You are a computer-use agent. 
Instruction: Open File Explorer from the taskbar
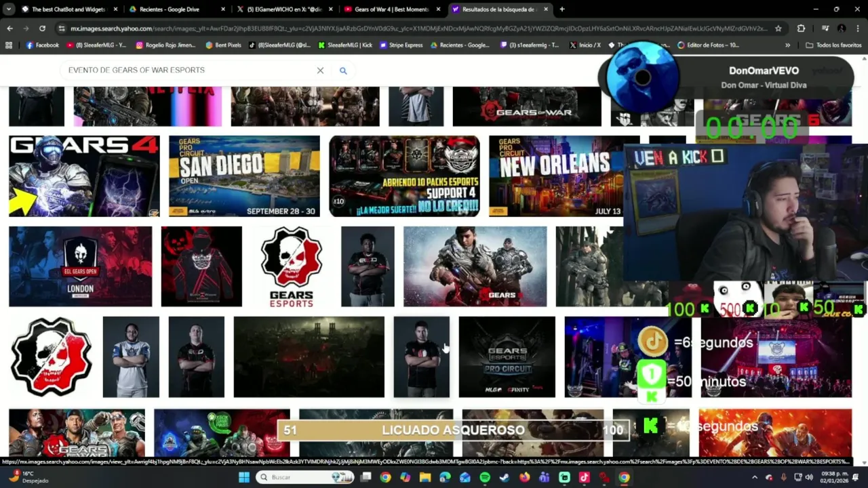coord(425,477)
